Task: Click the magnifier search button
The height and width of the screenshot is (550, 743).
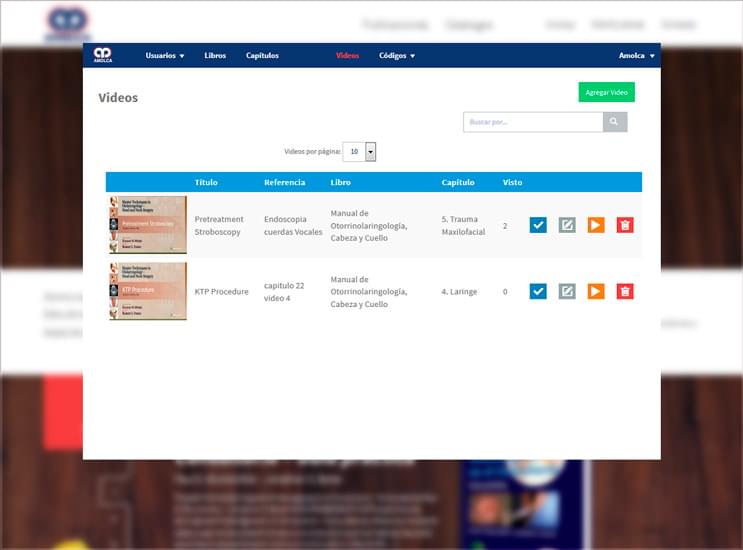Action: coord(615,122)
